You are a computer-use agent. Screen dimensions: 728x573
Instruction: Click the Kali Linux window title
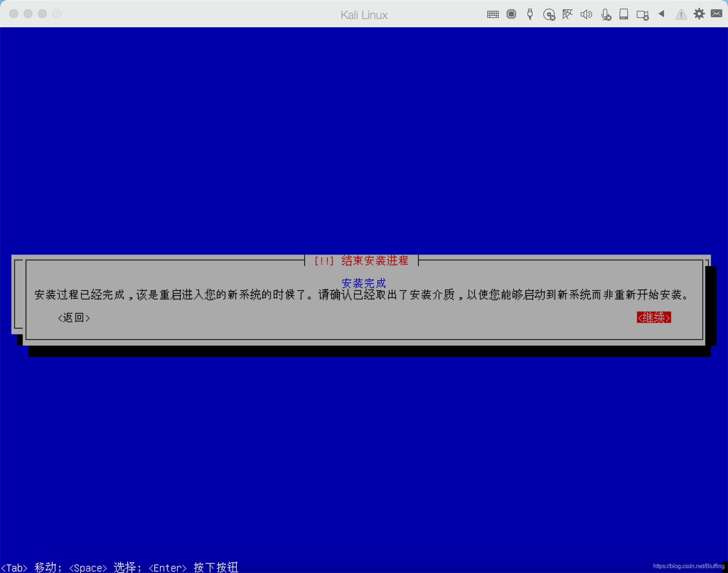coord(364,15)
